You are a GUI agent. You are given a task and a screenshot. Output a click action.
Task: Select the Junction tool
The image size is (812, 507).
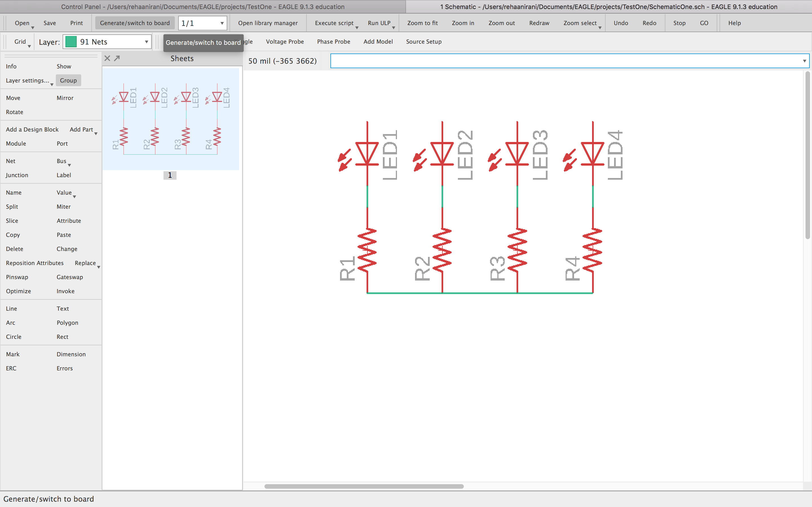(17, 175)
